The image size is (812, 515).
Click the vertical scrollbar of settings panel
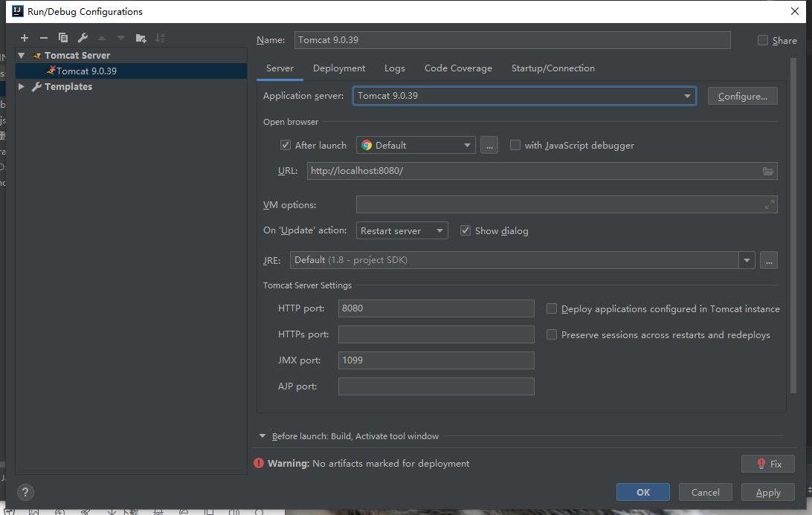pyautogui.click(x=793, y=226)
